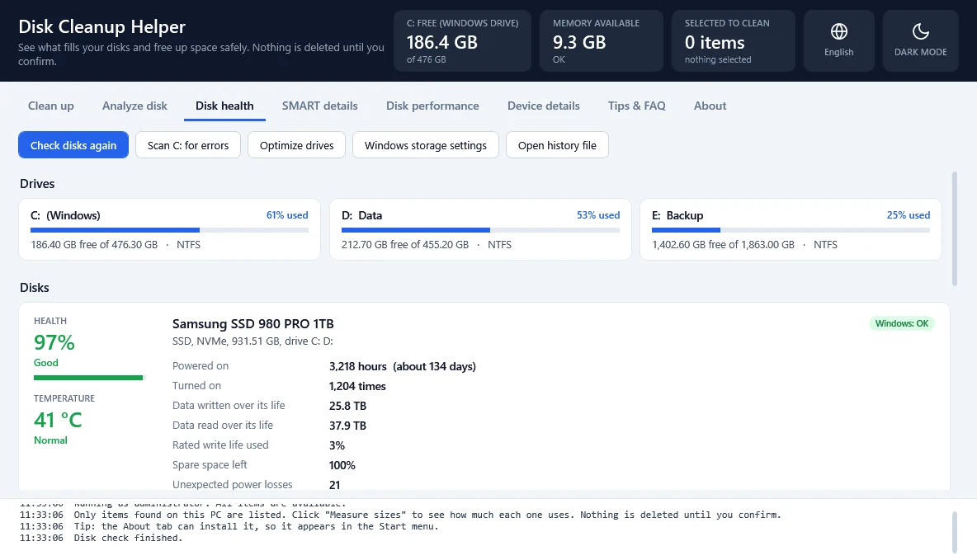Viewport: 977px width, 560px height.
Task: Click Scan C: for errors
Action: (x=188, y=145)
